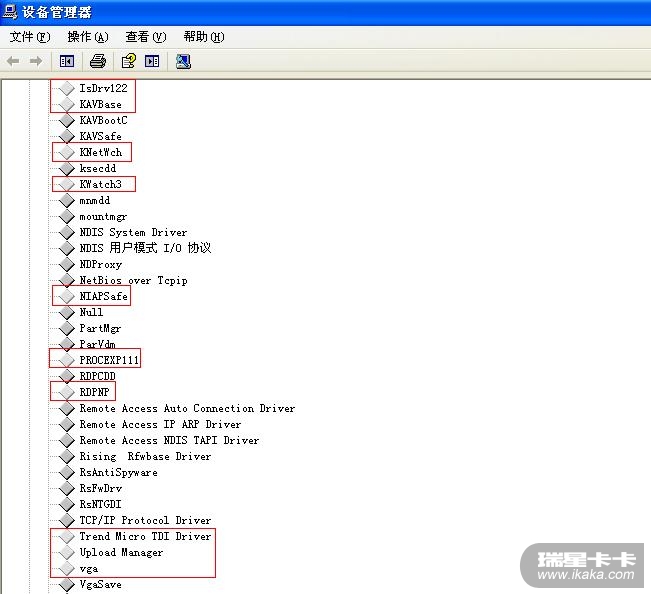Select the NDProxy entry
Image resolution: width=651 pixels, height=594 pixels.
point(101,264)
